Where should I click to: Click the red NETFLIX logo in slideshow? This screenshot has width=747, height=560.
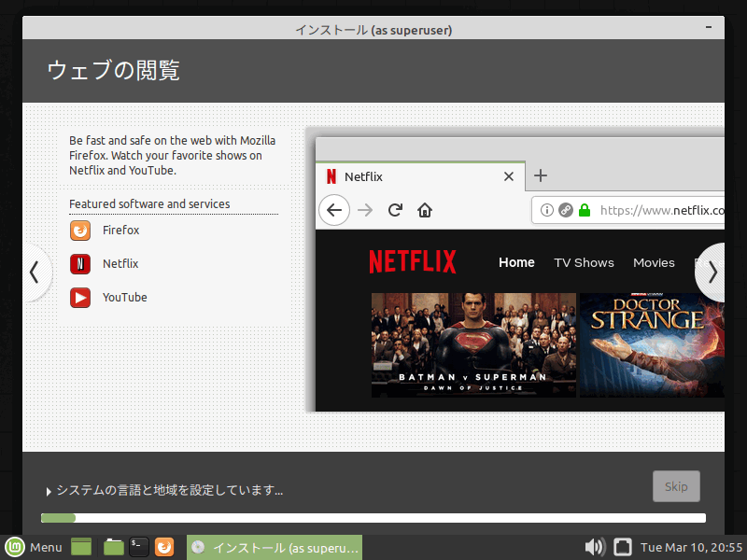413,262
